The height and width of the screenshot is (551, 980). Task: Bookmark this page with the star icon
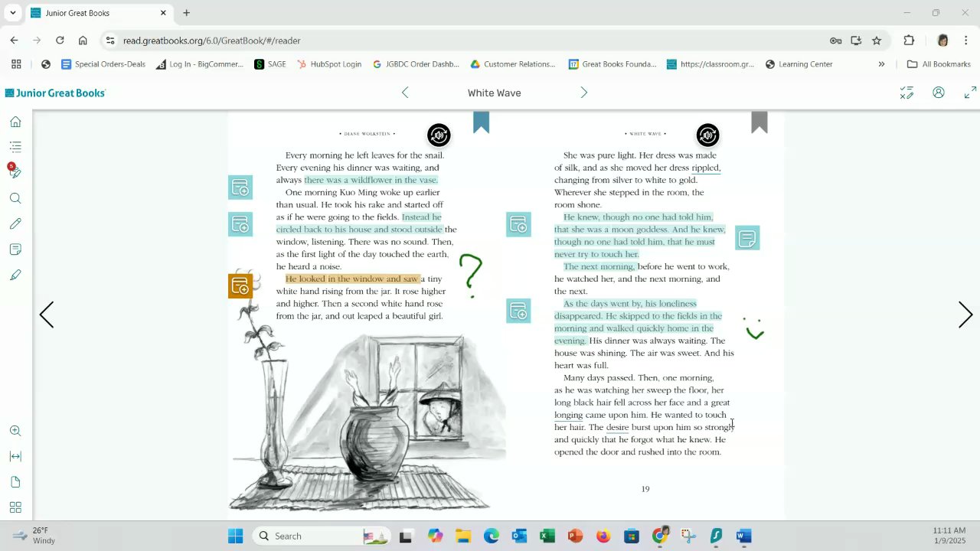877,41
